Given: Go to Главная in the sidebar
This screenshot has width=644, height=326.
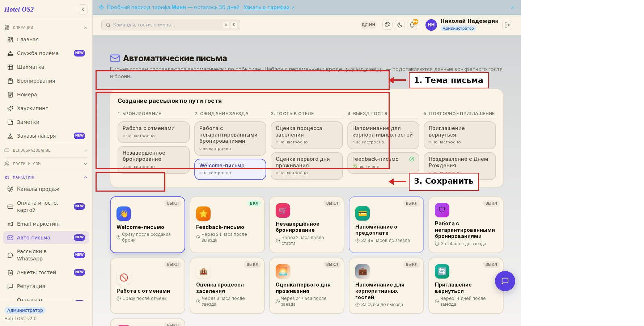Looking at the screenshot, I should (46, 39).
